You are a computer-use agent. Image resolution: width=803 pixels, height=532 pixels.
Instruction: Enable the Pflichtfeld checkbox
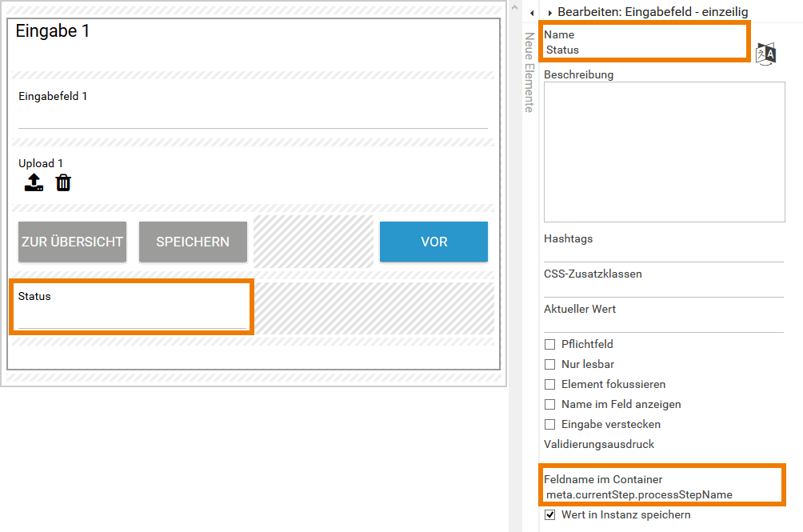pyautogui.click(x=549, y=345)
